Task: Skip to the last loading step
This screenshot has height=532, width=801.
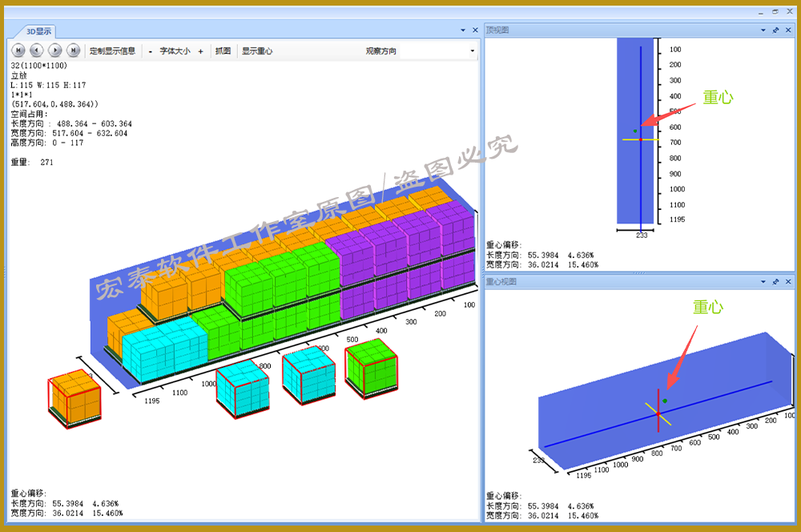Action: click(x=74, y=50)
